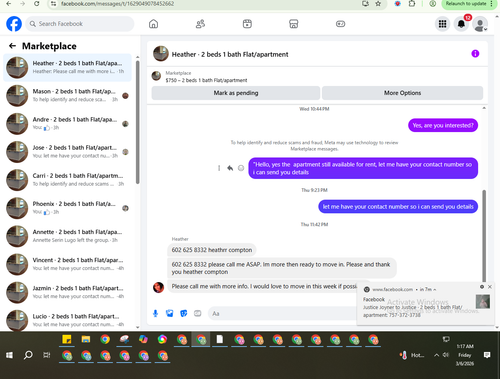Go to the Home feed icon
Image resolution: width=500 pixels, height=379 pixels.
pos(153,24)
